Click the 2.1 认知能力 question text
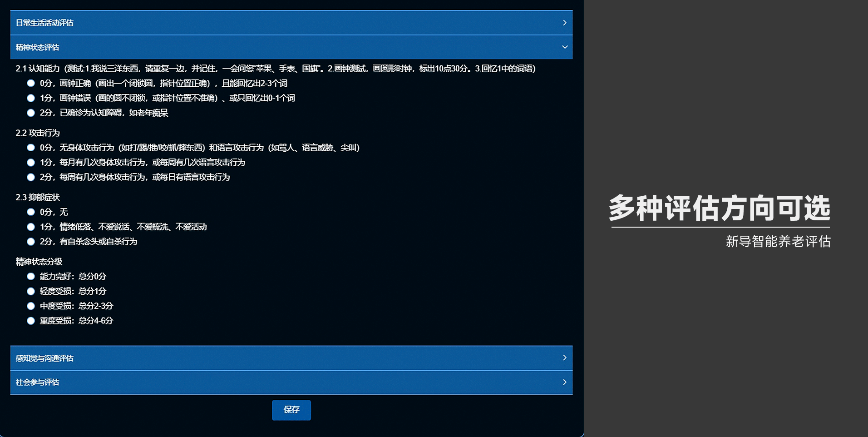The height and width of the screenshot is (437, 868). pyautogui.click(x=276, y=69)
